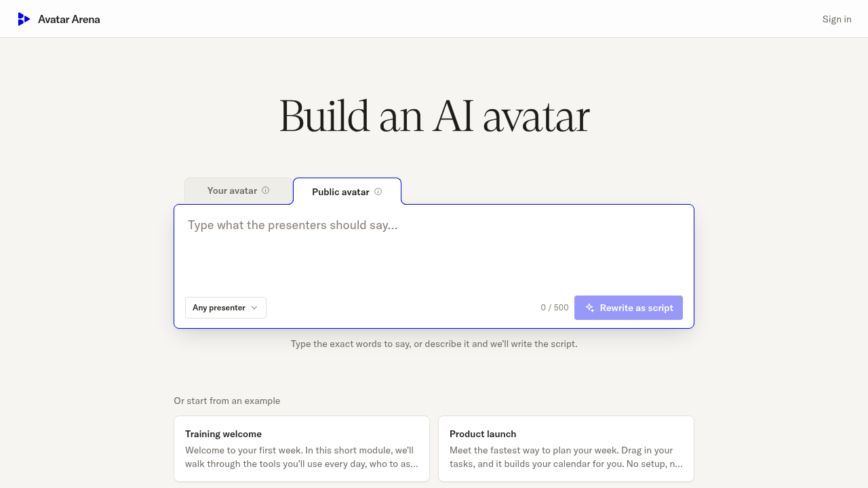Click the helper text below the script box
The width and height of the screenshot is (868, 488).
[434, 344]
